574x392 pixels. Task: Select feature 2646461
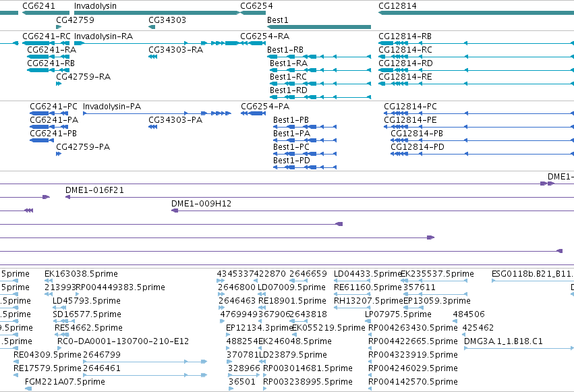pos(145,375)
